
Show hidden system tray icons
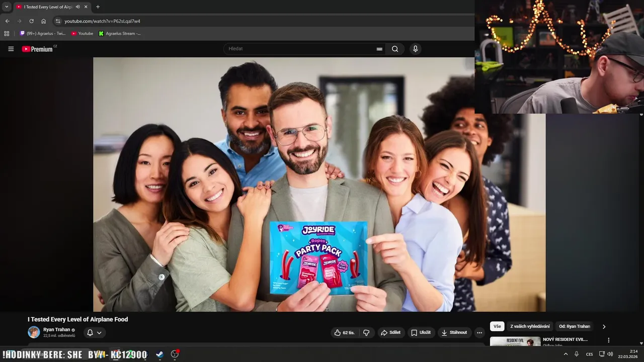tap(566, 354)
